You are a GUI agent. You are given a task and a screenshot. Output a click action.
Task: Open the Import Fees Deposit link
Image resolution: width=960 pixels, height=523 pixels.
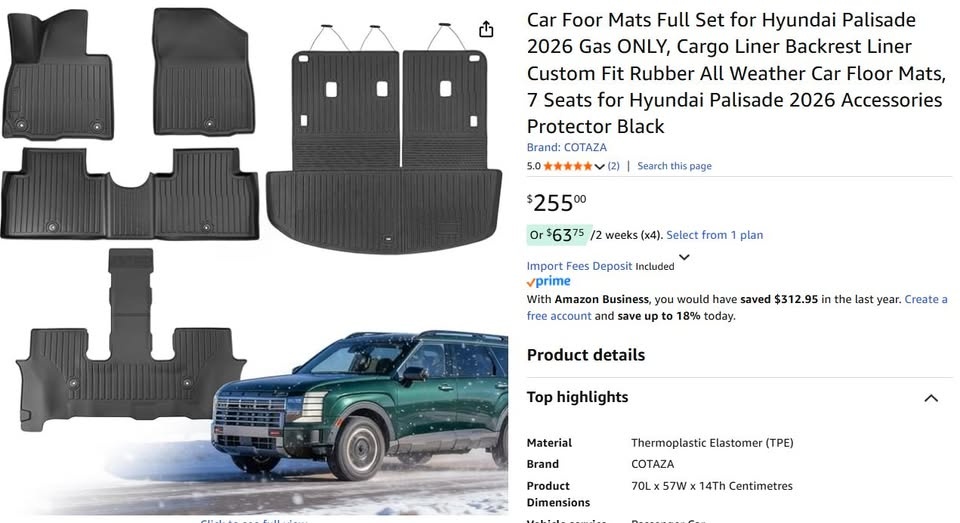click(x=579, y=266)
